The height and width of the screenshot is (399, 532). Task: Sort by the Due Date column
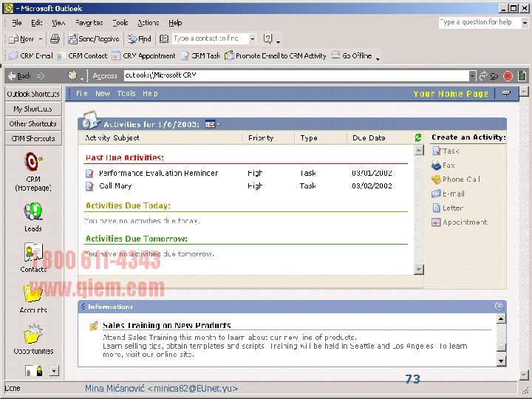tap(369, 137)
